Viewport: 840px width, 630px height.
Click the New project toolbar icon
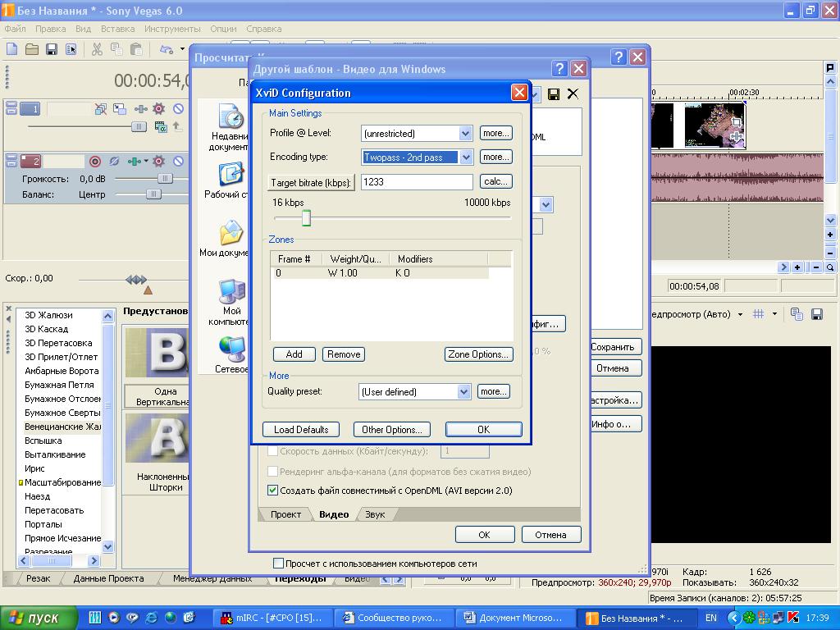[11, 49]
